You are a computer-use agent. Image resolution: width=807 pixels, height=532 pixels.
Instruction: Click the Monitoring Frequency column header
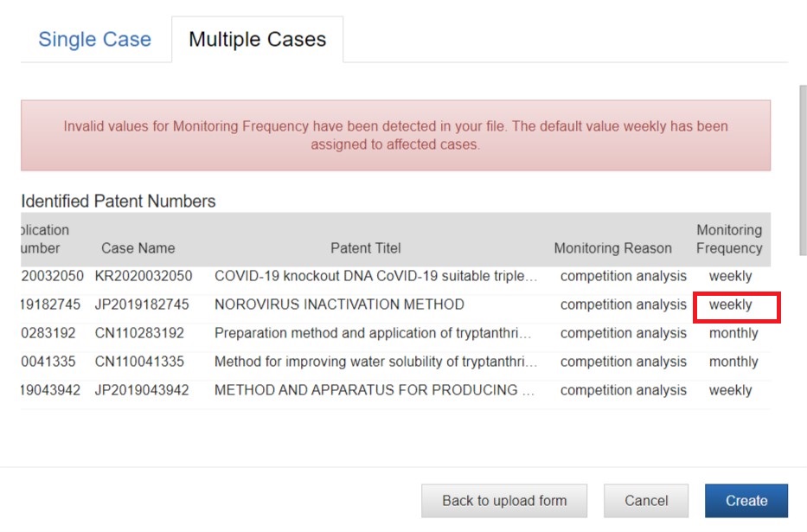click(729, 240)
